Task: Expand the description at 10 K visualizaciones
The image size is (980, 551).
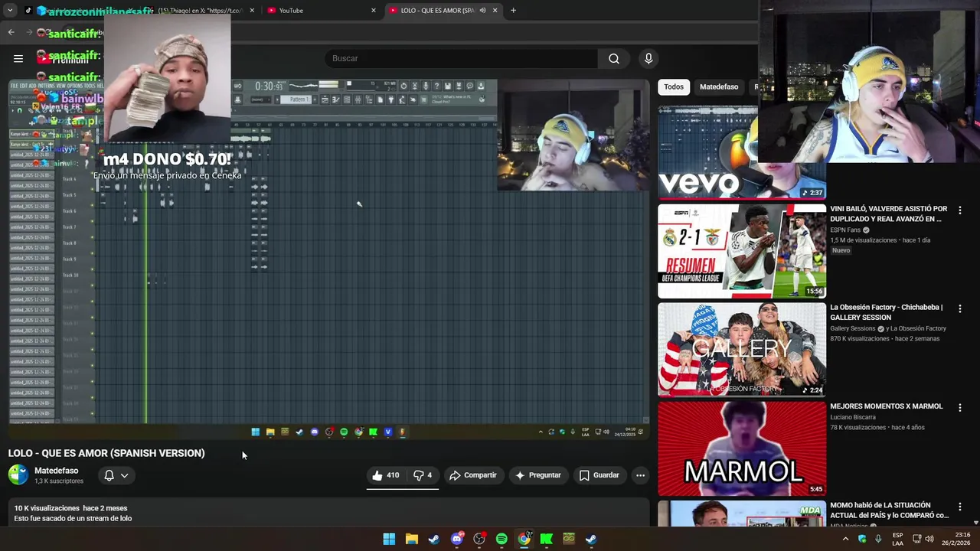Action: click(x=328, y=513)
